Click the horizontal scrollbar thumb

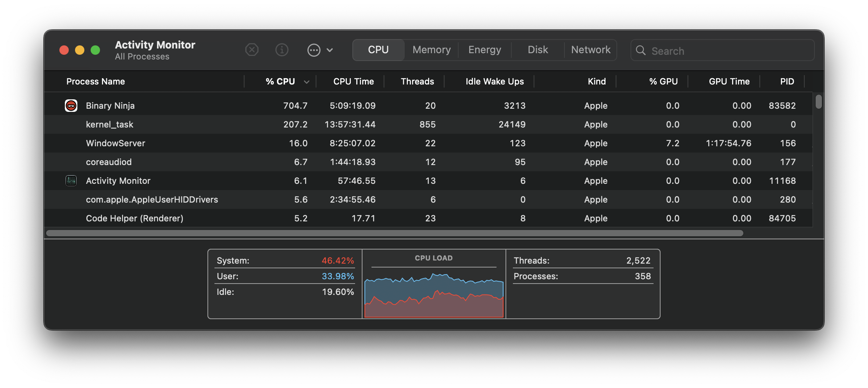(395, 233)
